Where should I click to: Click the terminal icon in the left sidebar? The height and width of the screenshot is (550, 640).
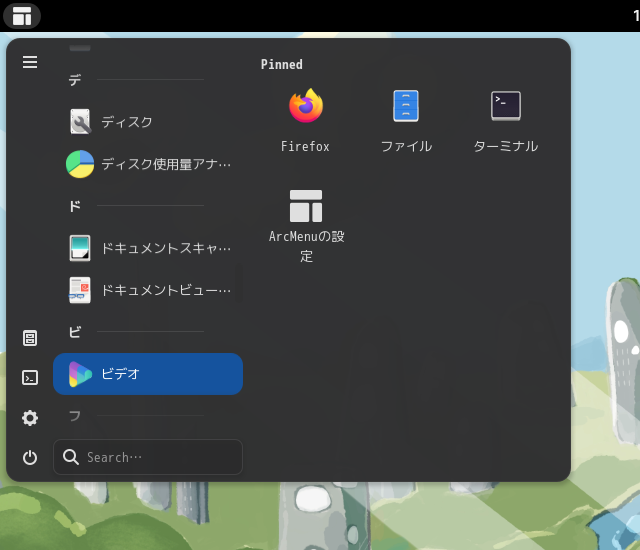(30, 378)
